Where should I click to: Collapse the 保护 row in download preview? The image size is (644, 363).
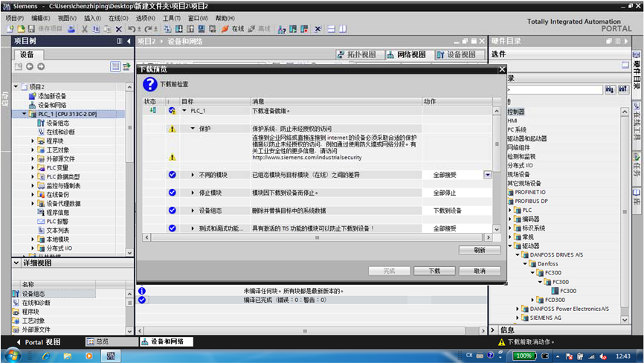[193, 128]
